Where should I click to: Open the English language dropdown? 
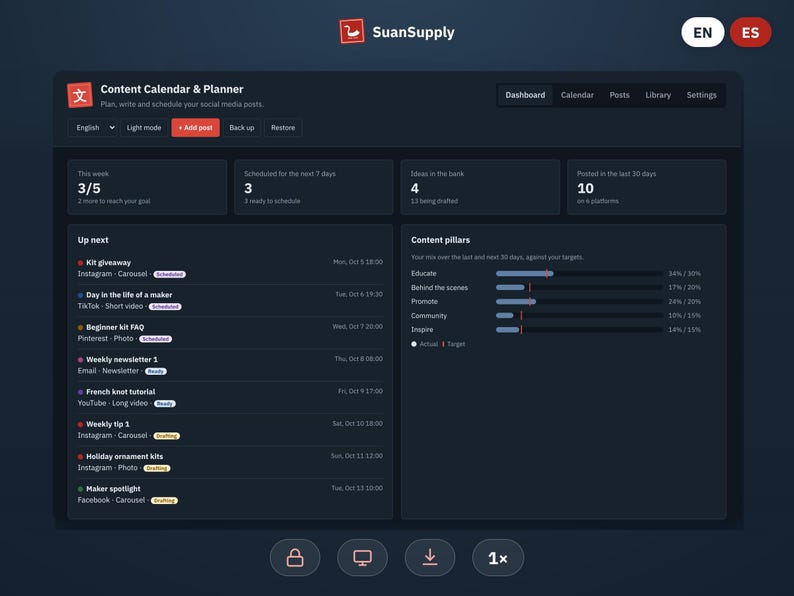[93, 128]
